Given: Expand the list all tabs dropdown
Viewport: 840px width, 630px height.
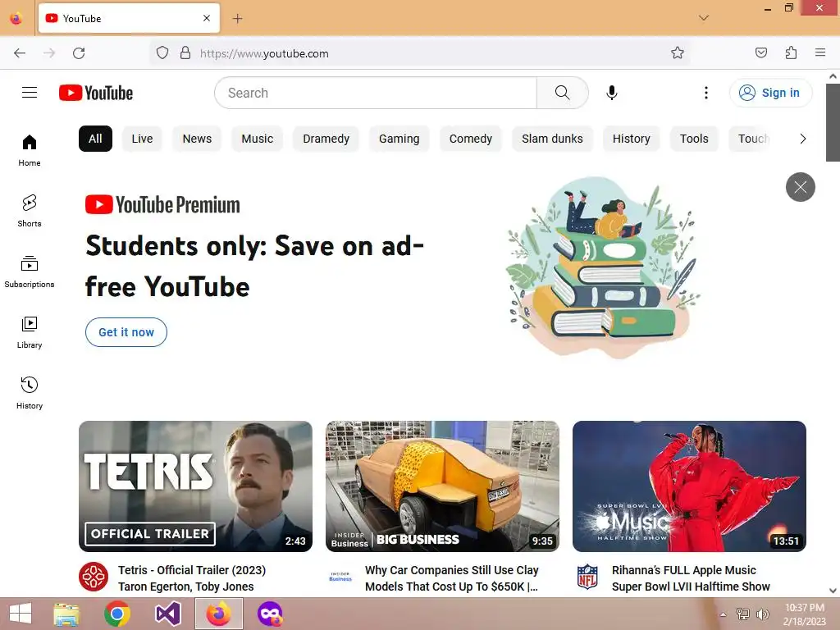Looking at the screenshot, I should coord(704,18).
